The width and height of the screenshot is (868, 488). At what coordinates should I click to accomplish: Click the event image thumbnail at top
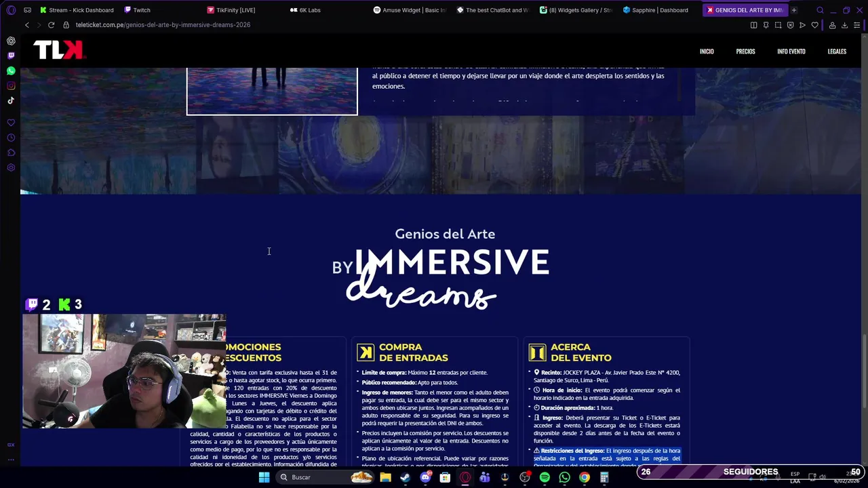click(x=272, y=91)
